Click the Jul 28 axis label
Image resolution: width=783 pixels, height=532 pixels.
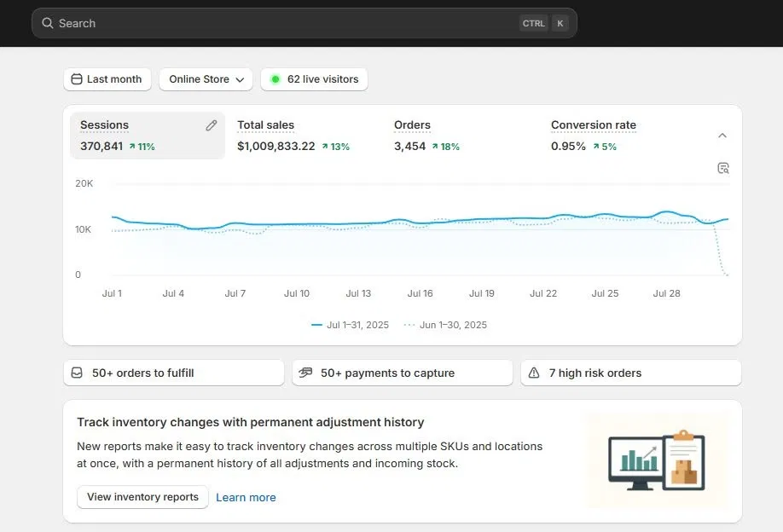pos(667,293)
